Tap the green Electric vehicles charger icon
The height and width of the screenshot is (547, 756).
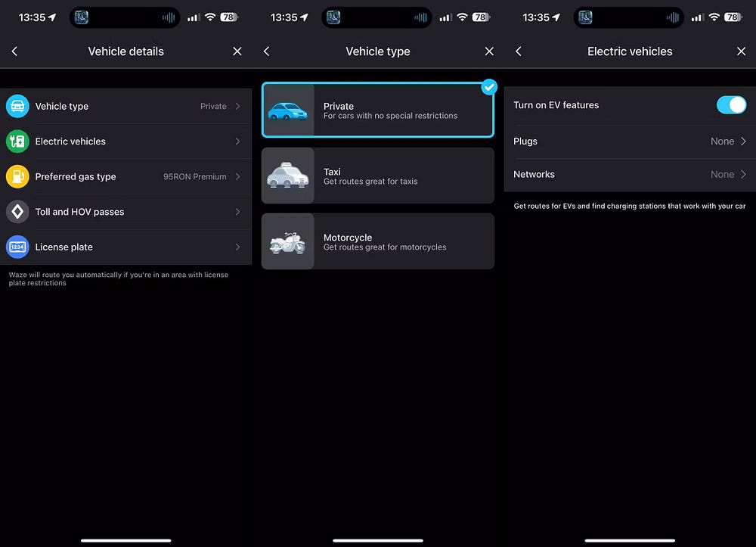[x=17, y=141]
